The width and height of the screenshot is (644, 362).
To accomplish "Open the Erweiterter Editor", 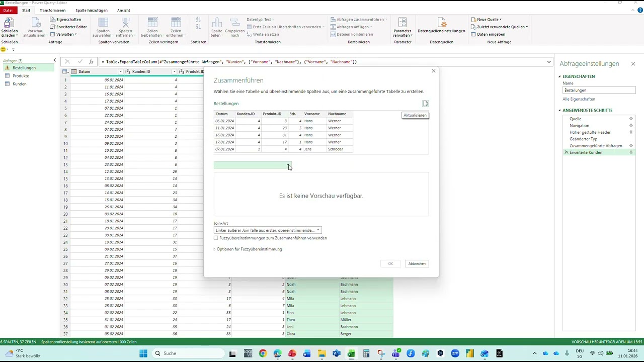I will [x=68, y=27].
